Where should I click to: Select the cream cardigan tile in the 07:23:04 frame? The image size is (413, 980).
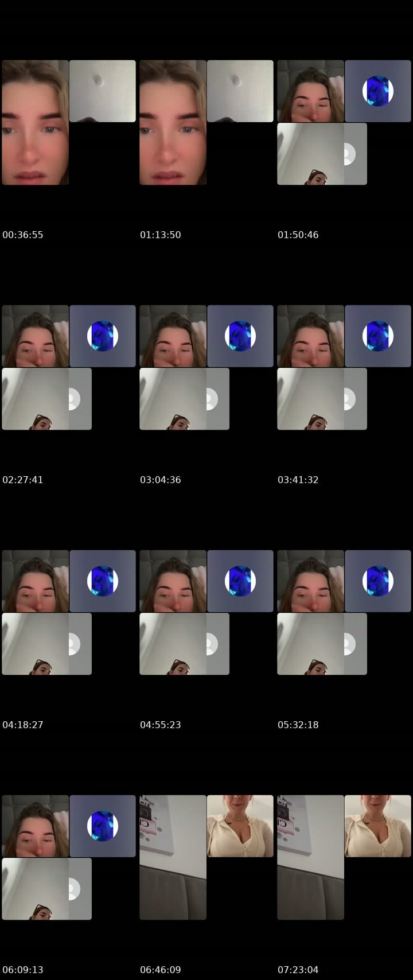378,826
